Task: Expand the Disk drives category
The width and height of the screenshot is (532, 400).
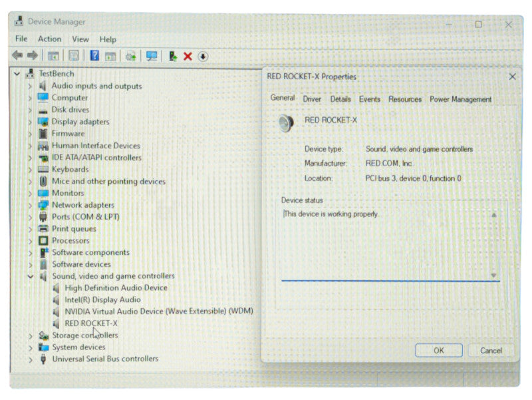Action: 30,110
